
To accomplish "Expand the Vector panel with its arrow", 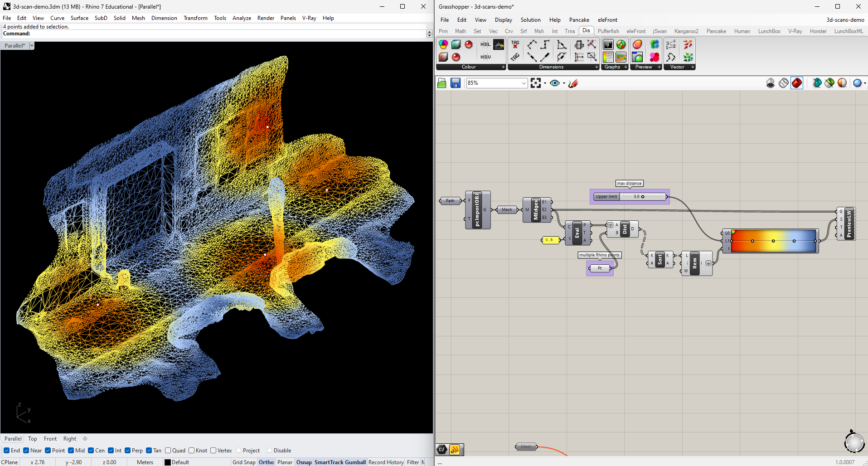I will (693, 67).
